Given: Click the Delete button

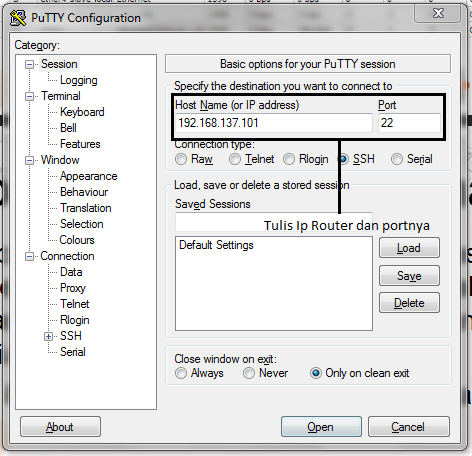Looking at the screenshot, I should tap(409, 303).
